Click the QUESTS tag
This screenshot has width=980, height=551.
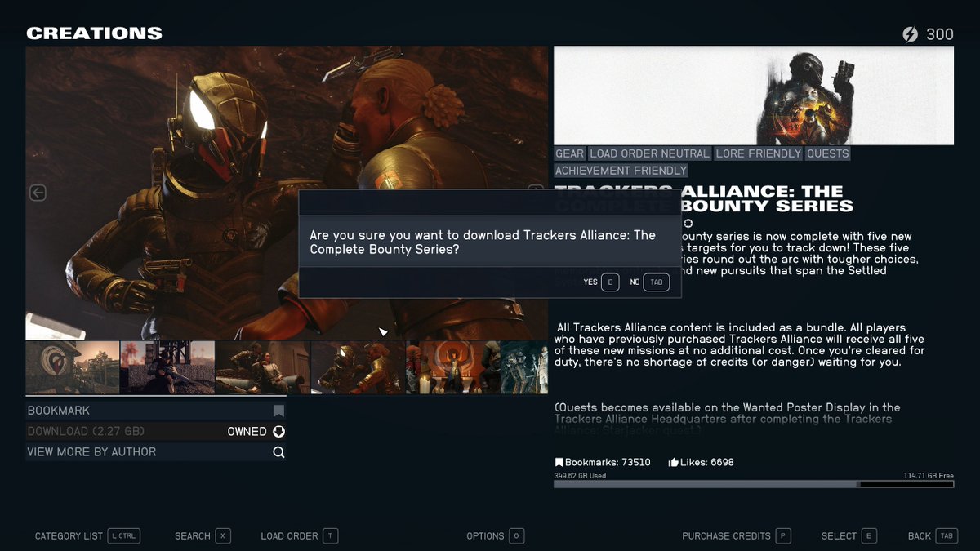(x=828, y=153)
